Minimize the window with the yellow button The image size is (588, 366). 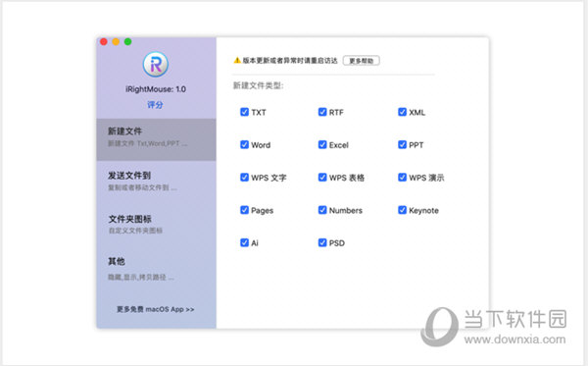coord(116,41)
